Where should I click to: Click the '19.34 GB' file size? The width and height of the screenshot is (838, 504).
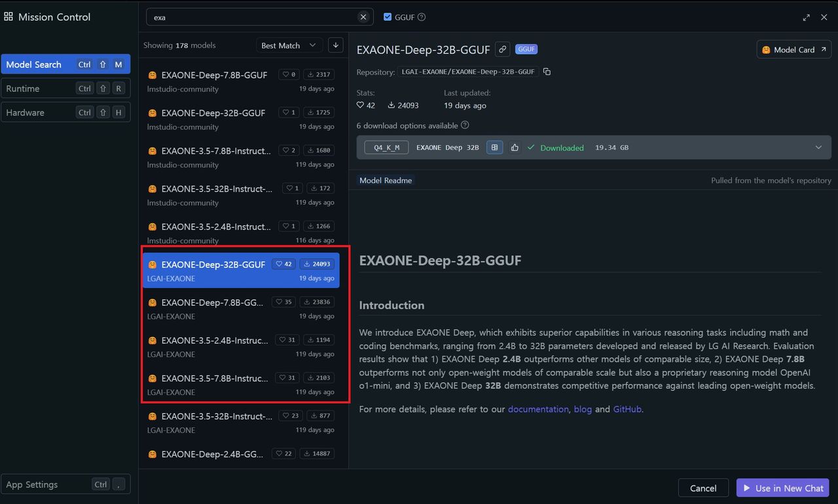click(611, 147)
